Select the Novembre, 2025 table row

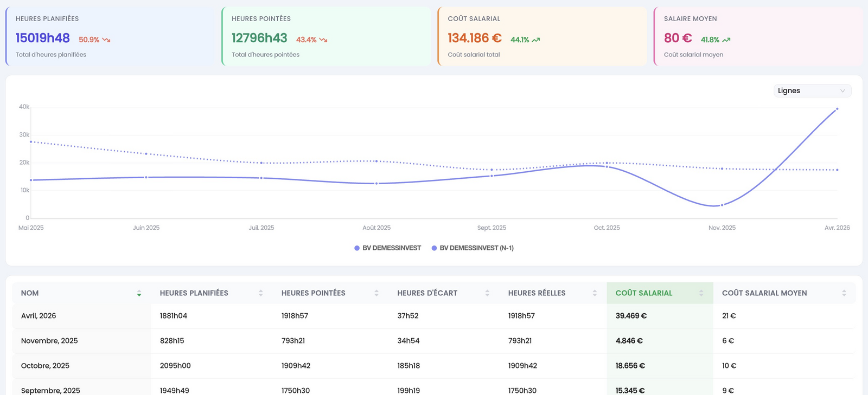click(x=433, y=341)
